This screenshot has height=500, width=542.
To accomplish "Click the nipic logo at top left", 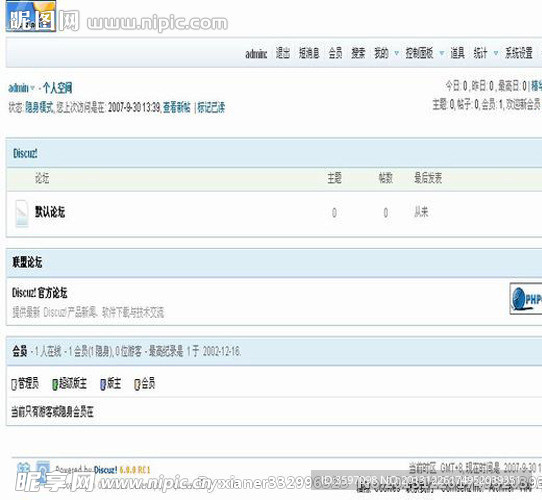I will pyautogui.click(x=31, y=17).
